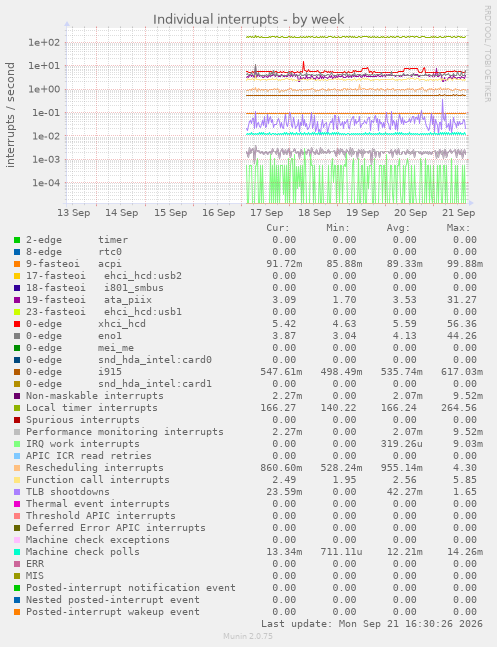Click the 19-fasteoi ata_piix legend entry
The height and width of the screenshot is (647, 497).
pyautogui.click(x=89, y=300)
